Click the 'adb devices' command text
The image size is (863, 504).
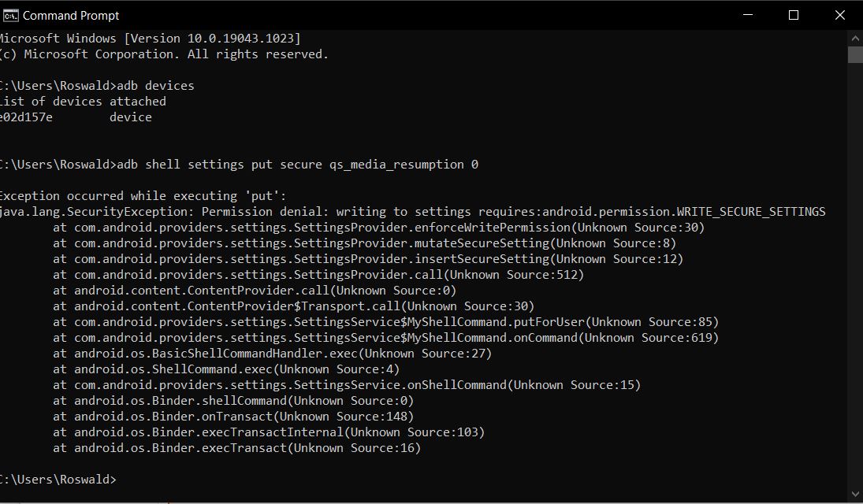(x=156, y=86)
